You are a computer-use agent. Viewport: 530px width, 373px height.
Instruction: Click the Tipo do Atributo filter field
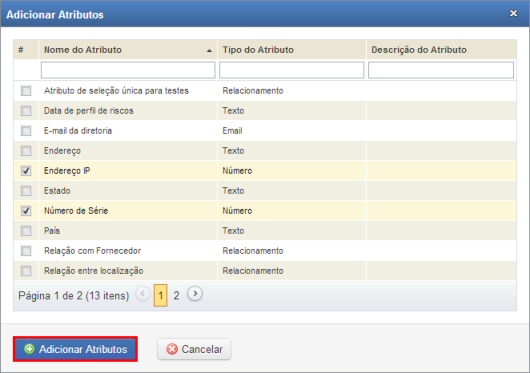coord(292,70)
